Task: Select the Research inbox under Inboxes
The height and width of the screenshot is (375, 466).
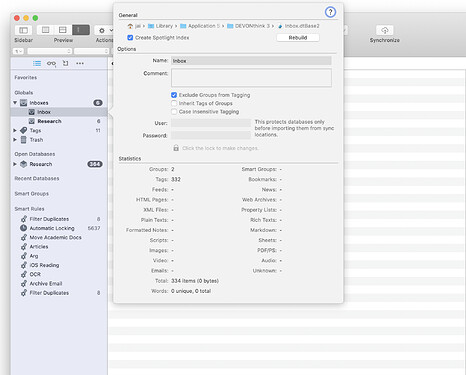Action: 59,121
